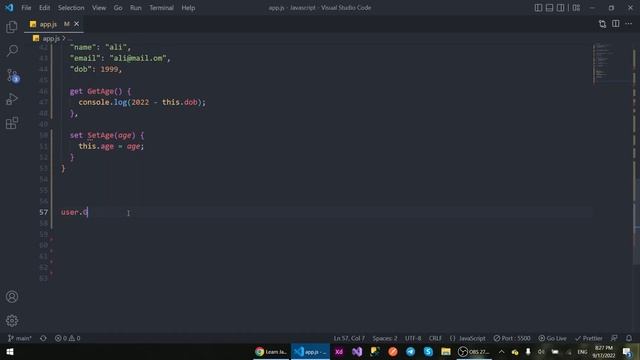Click the GetAge getter name in code
The image size is (640, 360).
(100, 91)
